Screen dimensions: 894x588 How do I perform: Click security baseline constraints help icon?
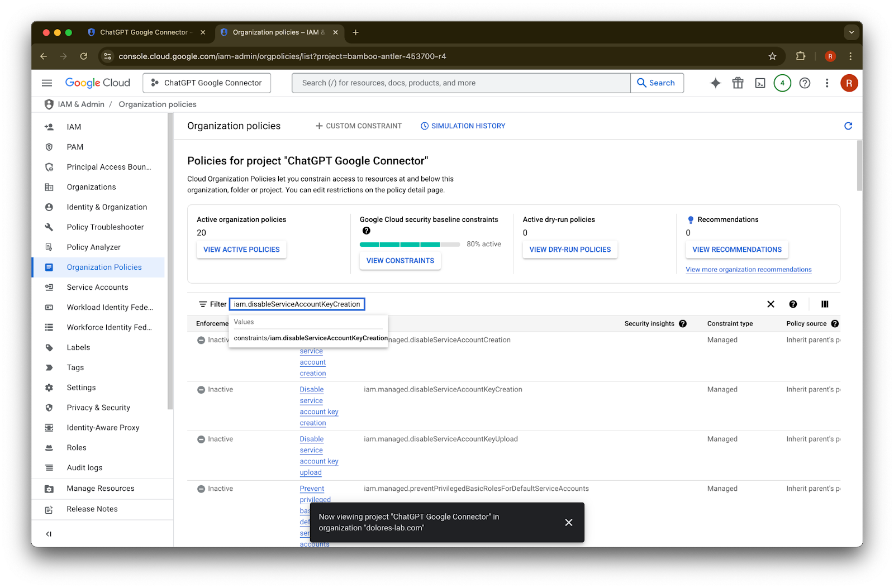click(x=367, y=231)
